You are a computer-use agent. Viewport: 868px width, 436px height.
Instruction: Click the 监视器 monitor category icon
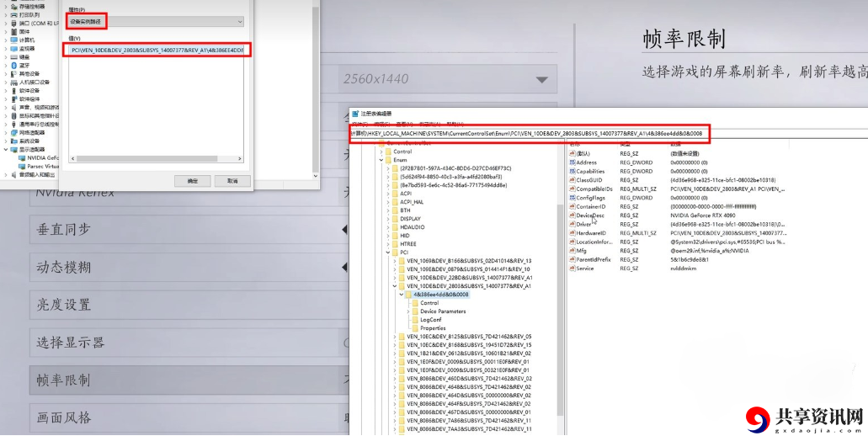pyautogui.click(x=13, y=49)
